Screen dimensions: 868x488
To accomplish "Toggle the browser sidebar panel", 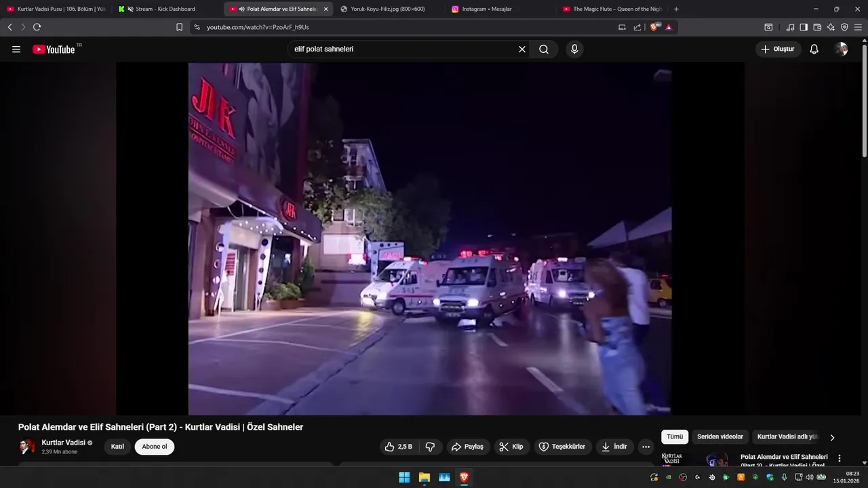I will pyautogui.click(x=804, y=27).
